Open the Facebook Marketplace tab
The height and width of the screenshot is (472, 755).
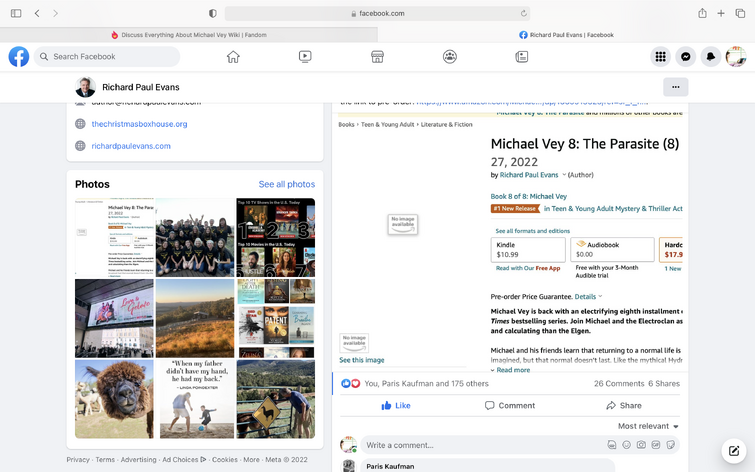click(x=377, y=57)
